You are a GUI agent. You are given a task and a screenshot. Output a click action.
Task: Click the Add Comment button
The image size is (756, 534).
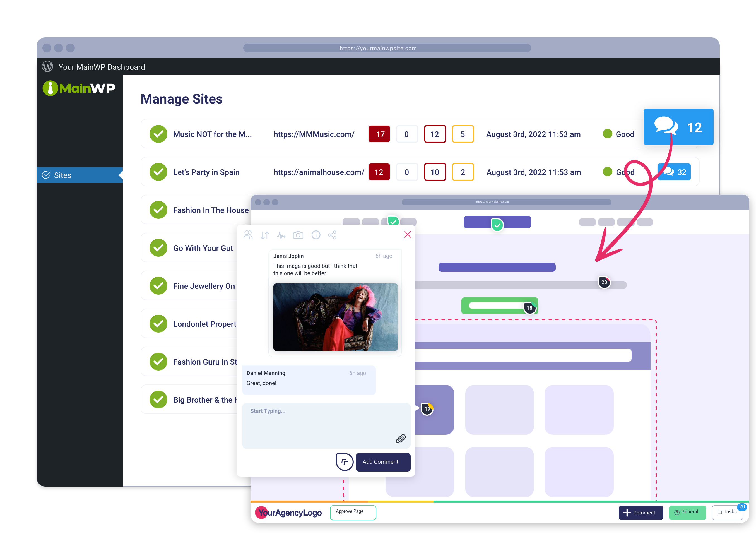(x=383, y=462)
